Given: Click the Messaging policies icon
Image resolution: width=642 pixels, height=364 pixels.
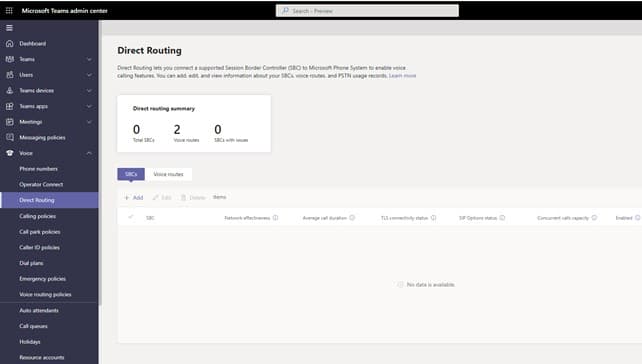Looking at the screenshot, I should [x=10, y=138].
